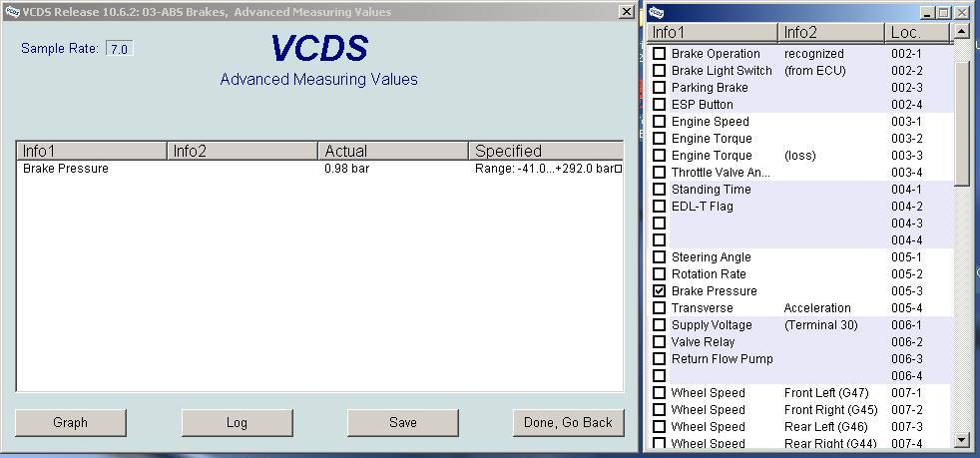Enable the EDL-T Flag checkbox
The height and width of the screenshot is (458, 980).
point(659,207)
